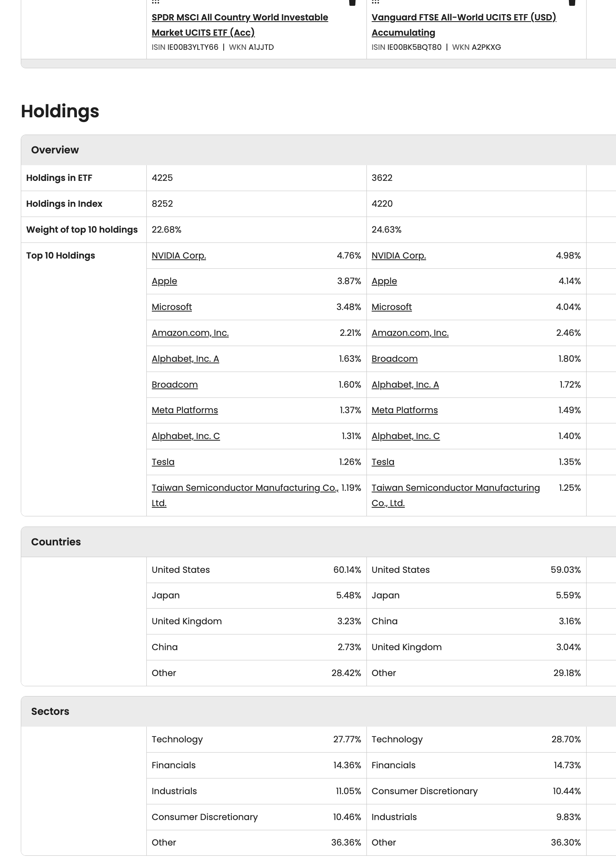The image size is (616, 864).
Task: Open Microsoft link in the SPDR column
Action: (172, 307)
